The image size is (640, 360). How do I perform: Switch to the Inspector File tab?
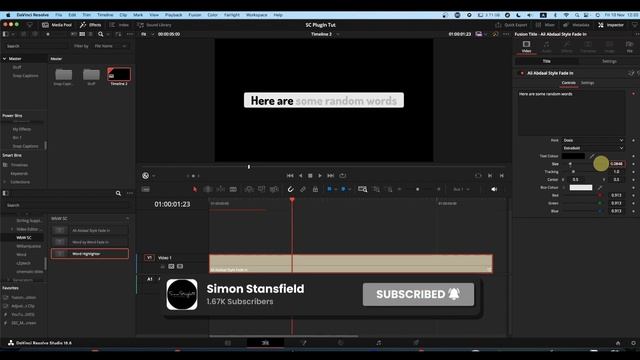coord(630,47)
